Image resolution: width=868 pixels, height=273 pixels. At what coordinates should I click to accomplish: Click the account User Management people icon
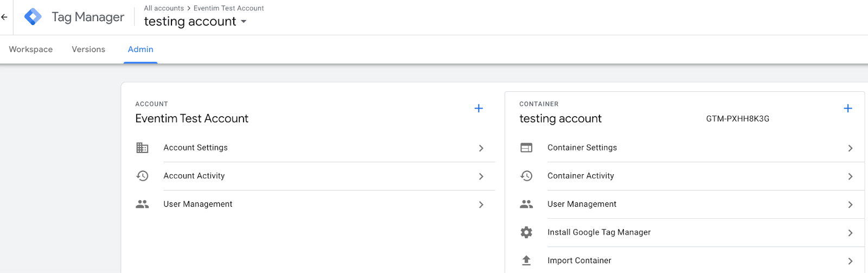click(x=142, y=204)
